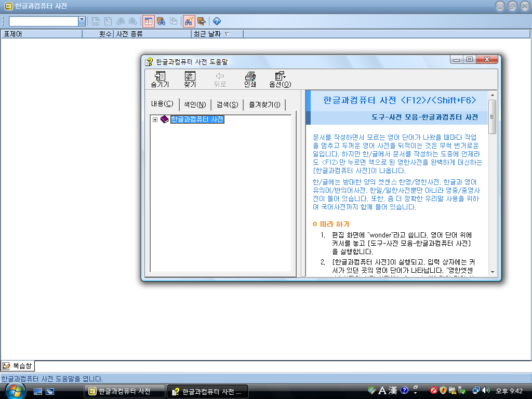
Task: Click second disabled document toolbar icon
Action: 108,21
